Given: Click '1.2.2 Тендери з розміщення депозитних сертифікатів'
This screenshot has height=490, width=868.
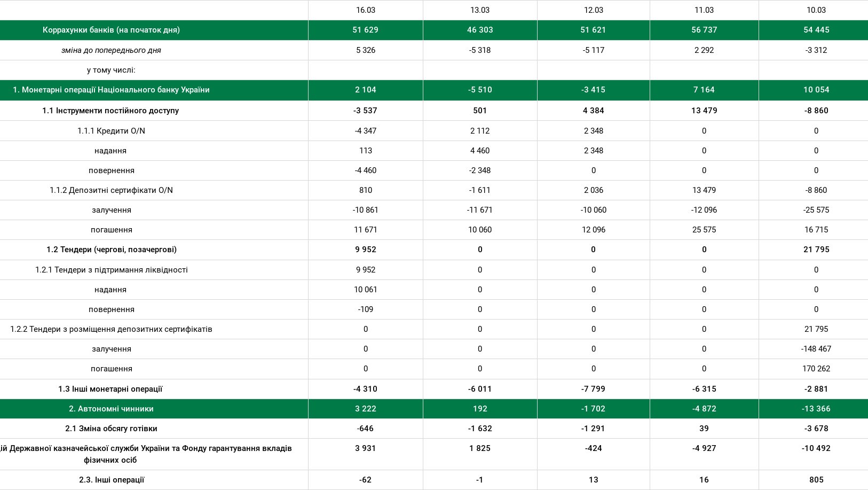Looking at the screenshot, I should (x=111, y=329).
